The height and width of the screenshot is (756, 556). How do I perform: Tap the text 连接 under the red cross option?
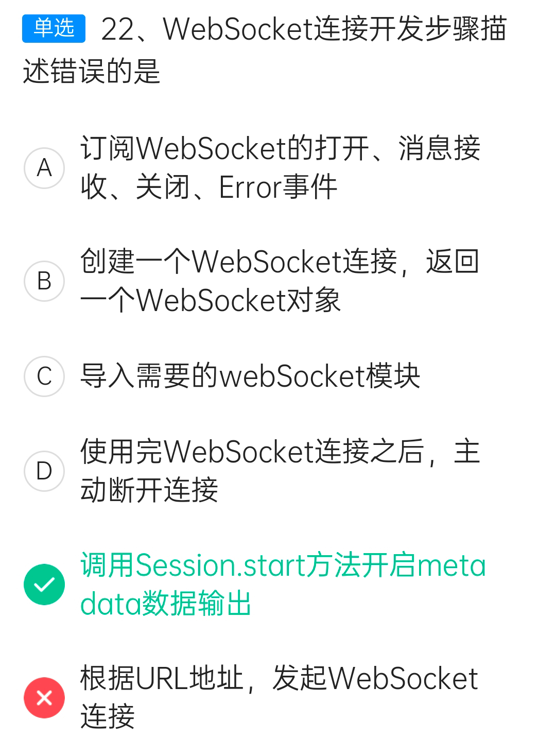[108, 717]
